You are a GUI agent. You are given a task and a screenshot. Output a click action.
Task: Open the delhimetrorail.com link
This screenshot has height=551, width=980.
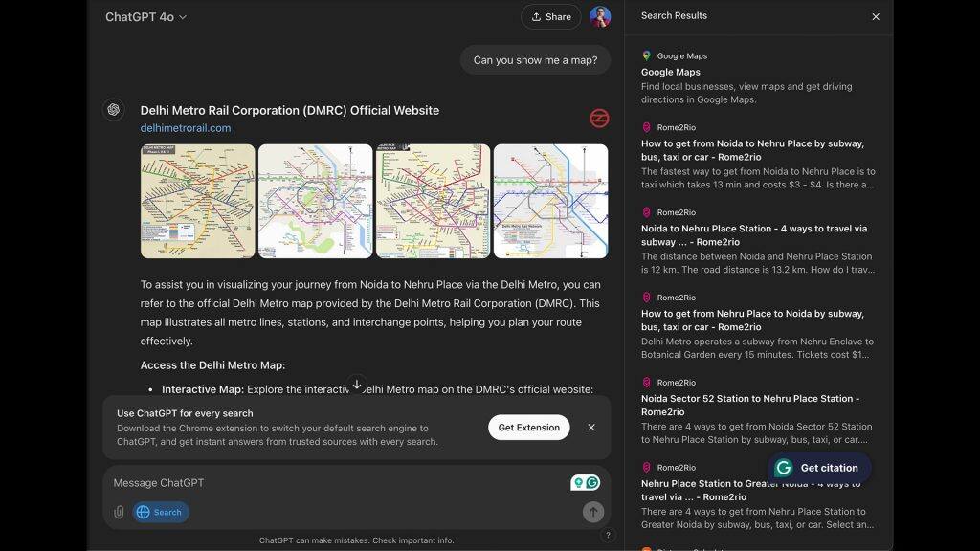click(x=186, y=128)
